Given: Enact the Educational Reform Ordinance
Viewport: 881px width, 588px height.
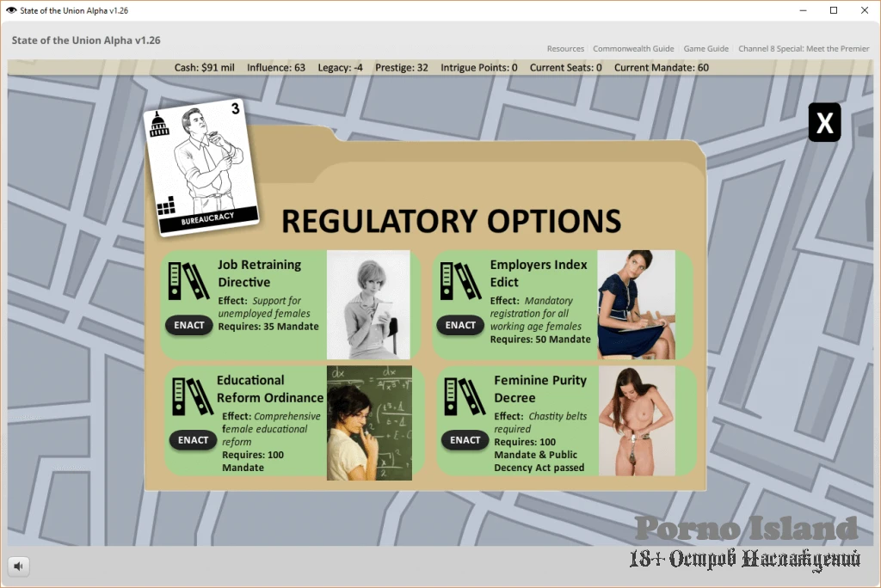Looking at the screenshot, I should 193,440.
